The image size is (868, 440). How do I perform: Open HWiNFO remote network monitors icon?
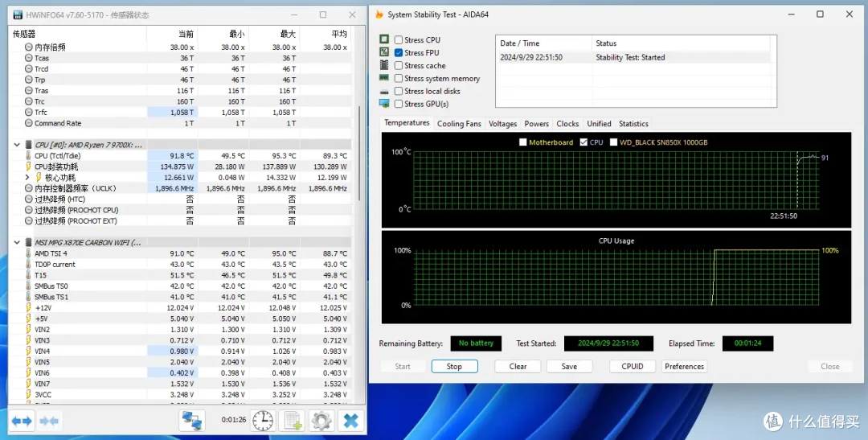click(x=192, y=421)
